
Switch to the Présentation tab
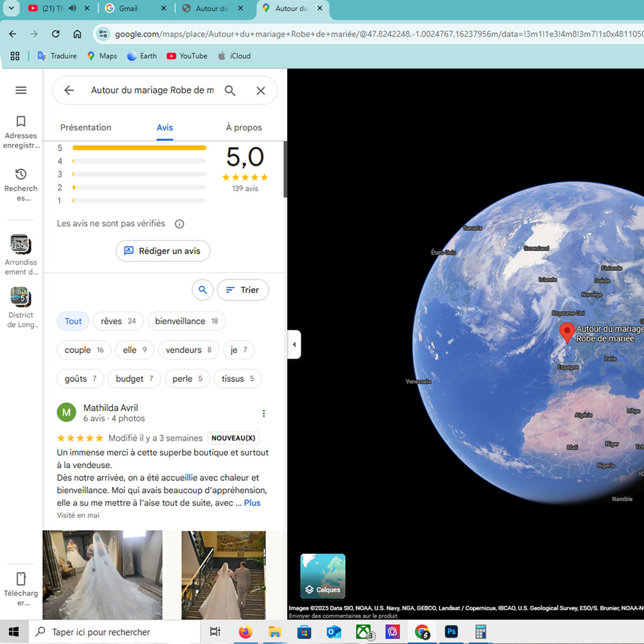click(x=86, y=128)
